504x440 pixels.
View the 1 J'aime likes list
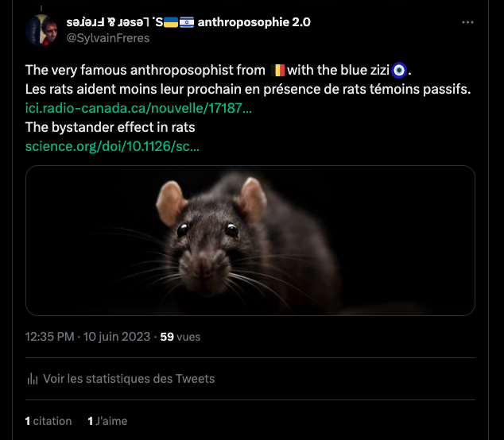tap(107, 421)
